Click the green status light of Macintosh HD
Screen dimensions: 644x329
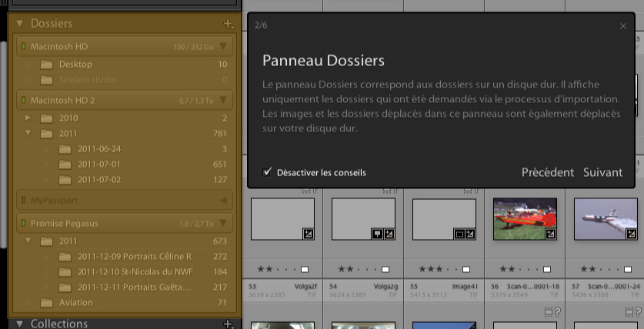tap(23, 46)
